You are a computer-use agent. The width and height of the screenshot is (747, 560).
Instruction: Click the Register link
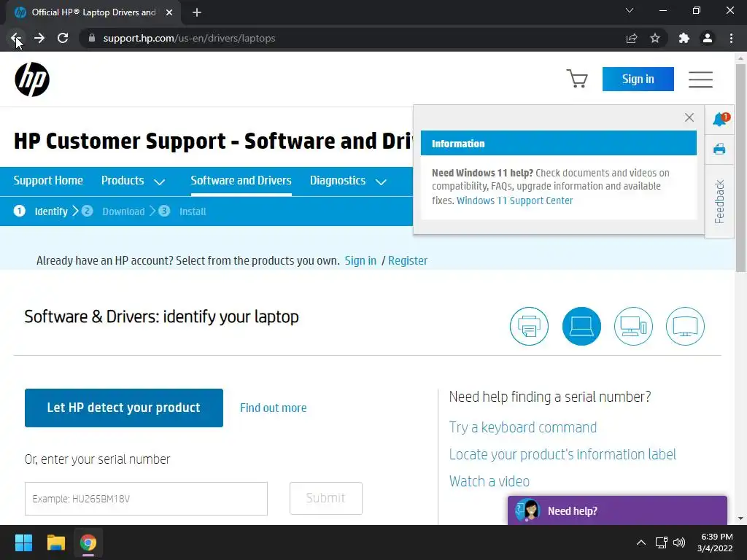(x=408, y=260)
